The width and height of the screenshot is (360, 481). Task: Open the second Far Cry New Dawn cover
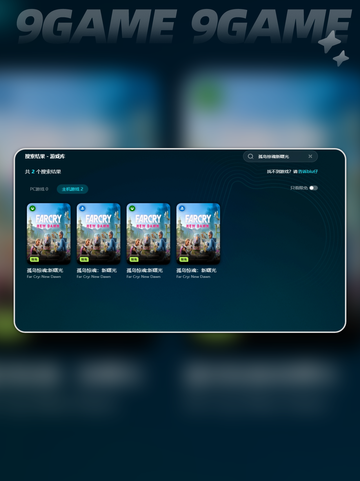coord(99,233)
